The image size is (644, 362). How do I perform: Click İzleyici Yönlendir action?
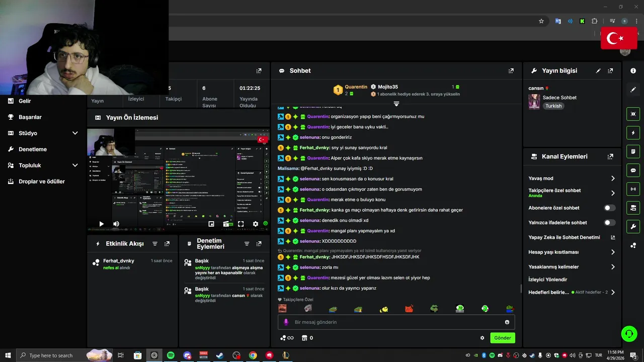548,280
